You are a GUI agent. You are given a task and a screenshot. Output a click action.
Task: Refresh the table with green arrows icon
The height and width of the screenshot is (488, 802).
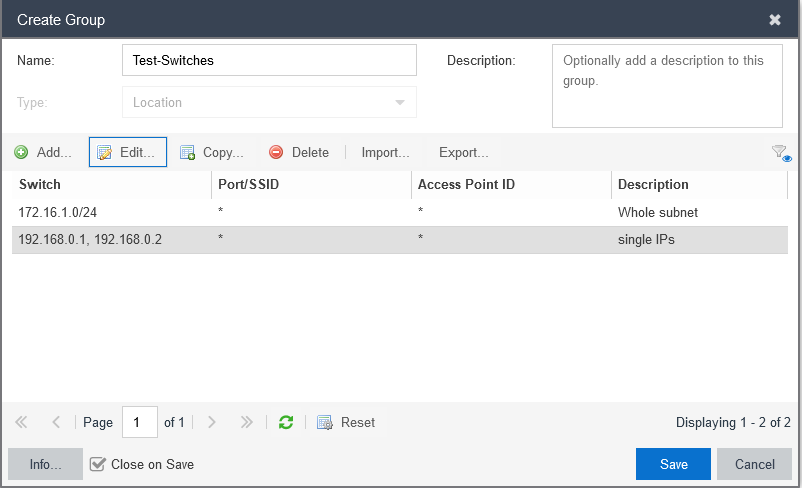[286, 422]
